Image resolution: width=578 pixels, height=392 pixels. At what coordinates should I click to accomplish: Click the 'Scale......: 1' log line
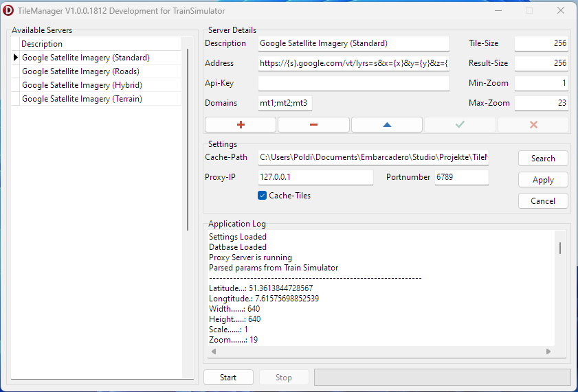click(228, 330)
